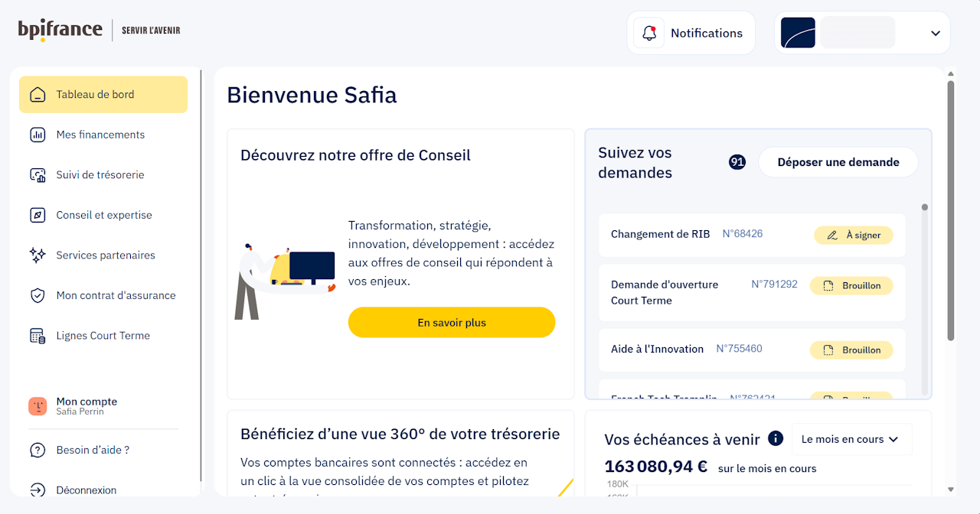Click the Suivi de trésorerie icon

coord(38,175)
